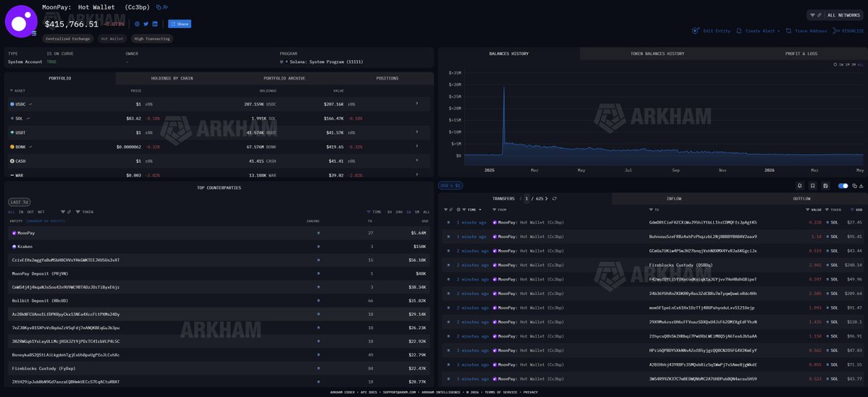Click the copy transfers icon

tap(855, 186)
